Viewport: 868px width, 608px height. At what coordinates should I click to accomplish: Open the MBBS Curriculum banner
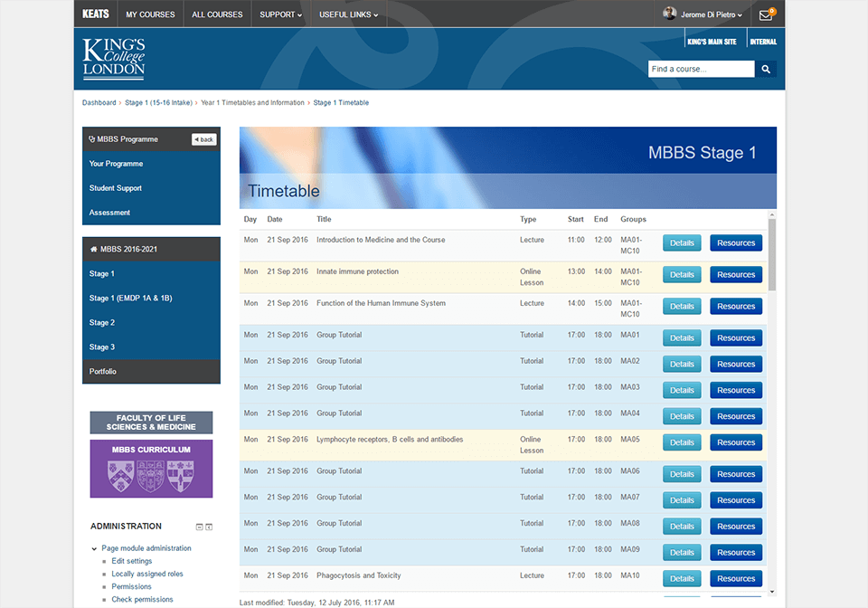click(x=151, y=469)
